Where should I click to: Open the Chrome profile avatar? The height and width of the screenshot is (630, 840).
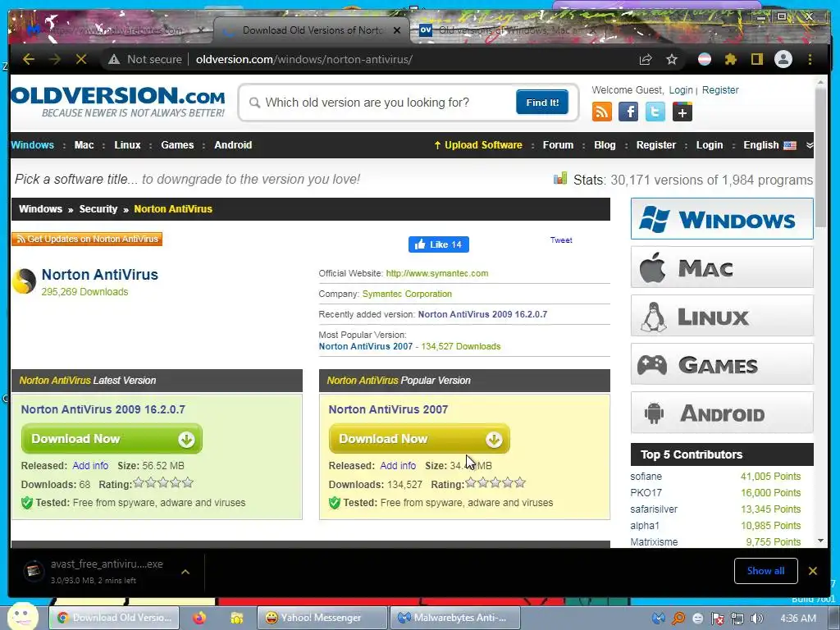coord(783,59)
